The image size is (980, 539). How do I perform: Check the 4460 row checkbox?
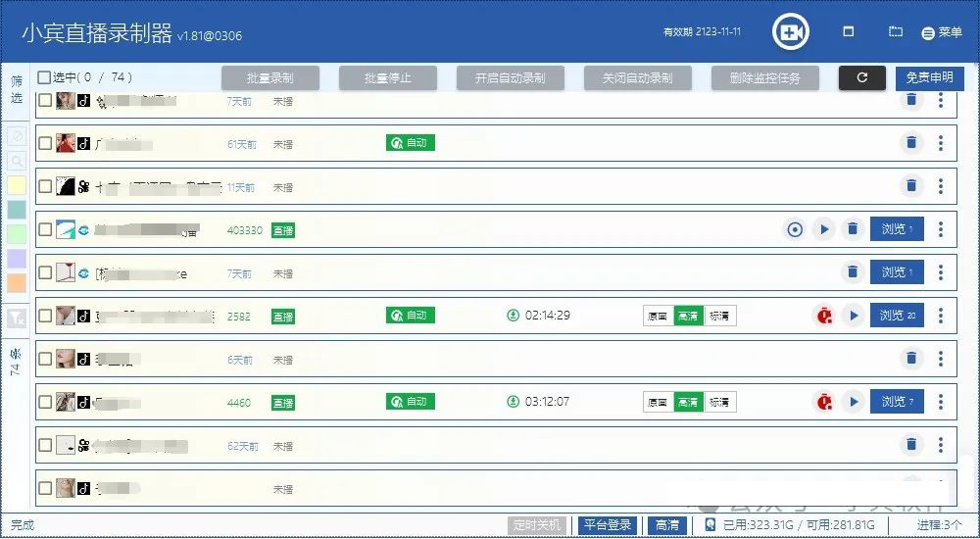coord(45,402)
